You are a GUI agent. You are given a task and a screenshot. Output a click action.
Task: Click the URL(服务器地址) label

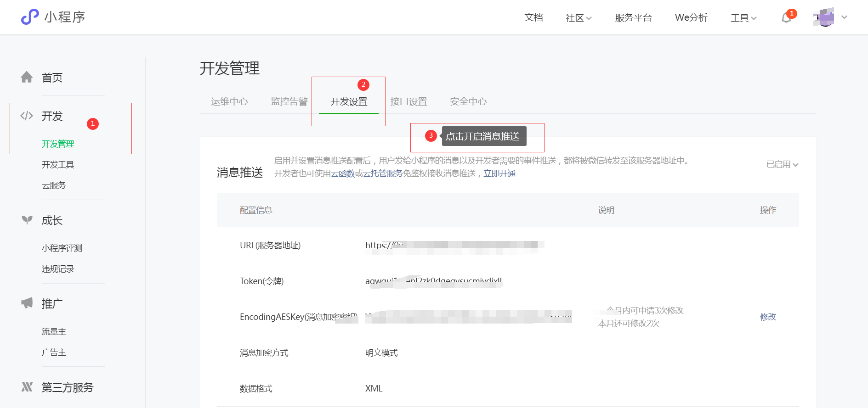point(270,245)
